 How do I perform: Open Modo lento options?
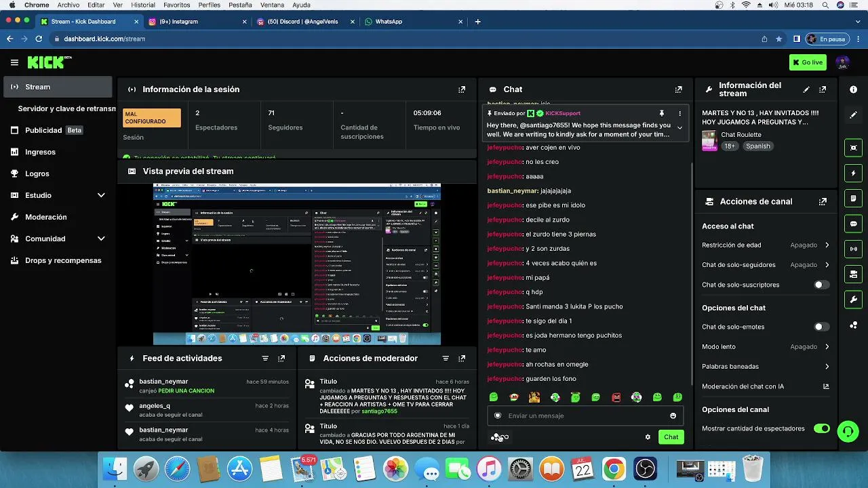pos(766,346)
